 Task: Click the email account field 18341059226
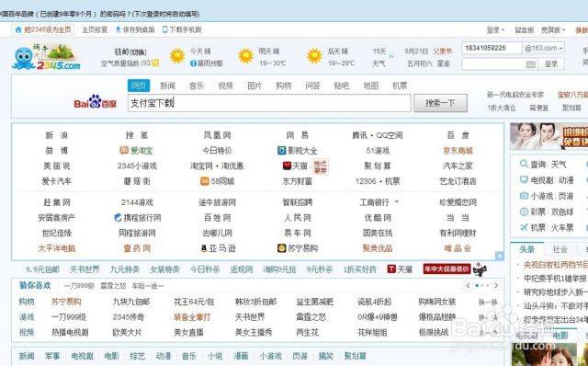point(492,48)
